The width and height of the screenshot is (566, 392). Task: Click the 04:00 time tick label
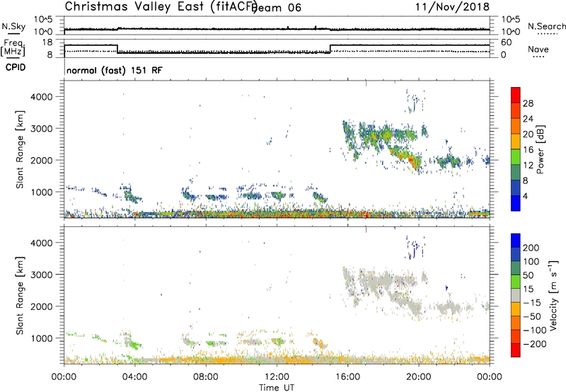134,377
